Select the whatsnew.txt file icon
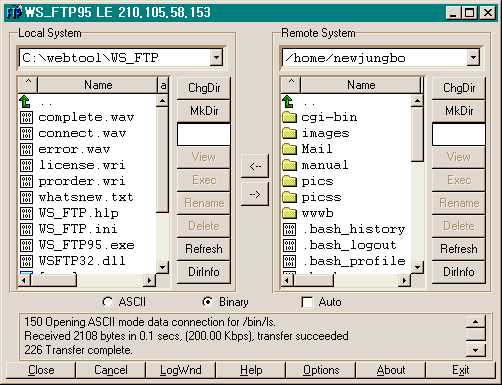The image size is (502, 385). coord(26,197)
